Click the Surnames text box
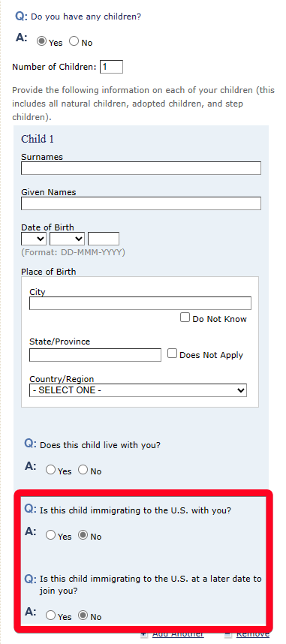The image size is (286, 644). [x=141, y=168]
